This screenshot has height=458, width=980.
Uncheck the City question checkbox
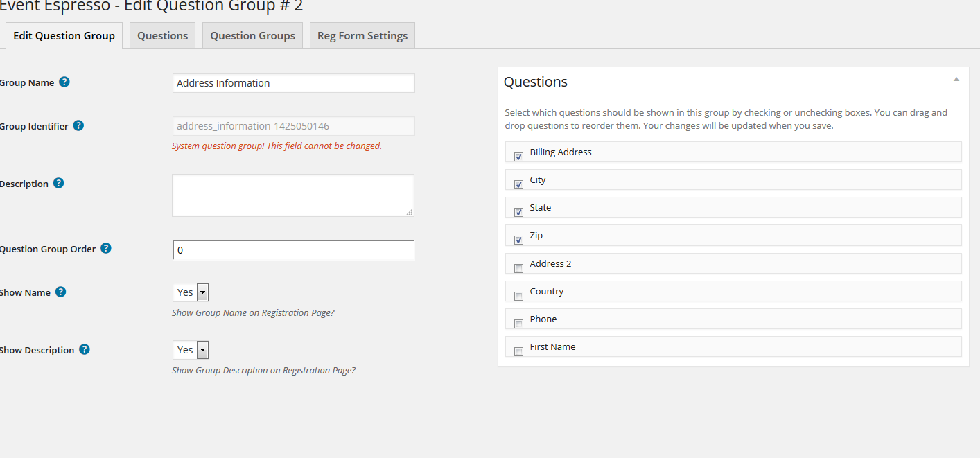coord(518,184)
